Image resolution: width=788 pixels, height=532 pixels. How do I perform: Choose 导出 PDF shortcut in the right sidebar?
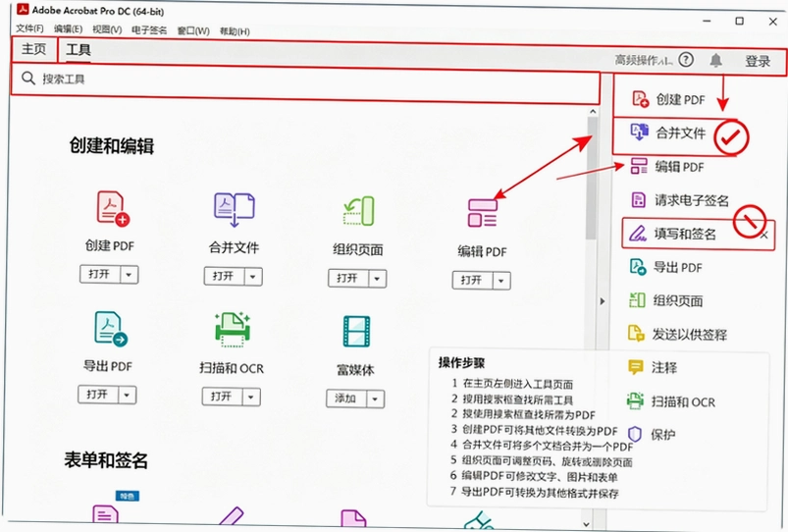(x=666, y=267)
